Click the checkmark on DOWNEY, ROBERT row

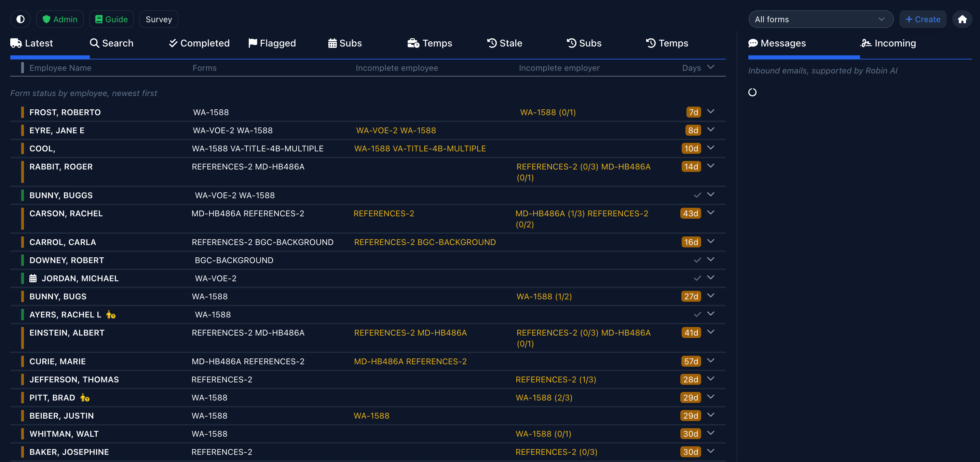(x=697, y=260)
